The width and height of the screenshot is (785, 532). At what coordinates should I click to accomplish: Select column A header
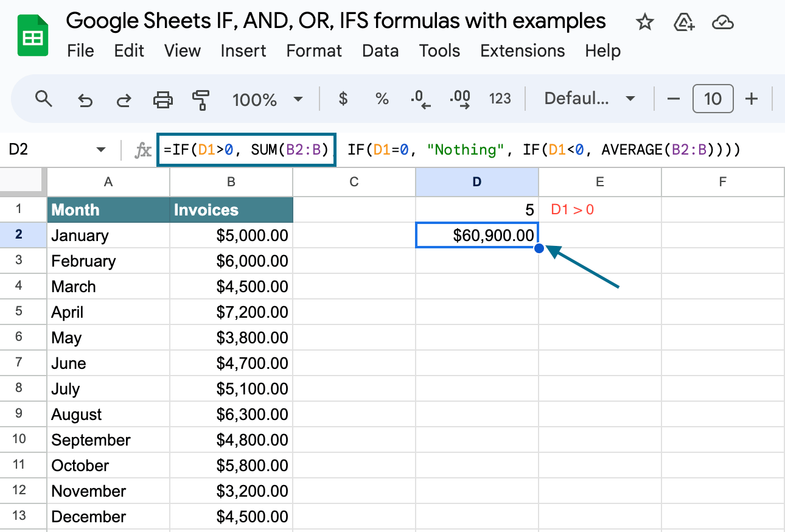[x=108, y=181]
